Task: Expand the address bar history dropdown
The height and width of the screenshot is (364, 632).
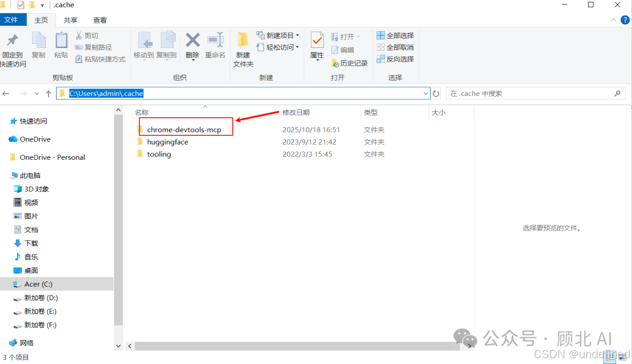Action: (425, 94)
